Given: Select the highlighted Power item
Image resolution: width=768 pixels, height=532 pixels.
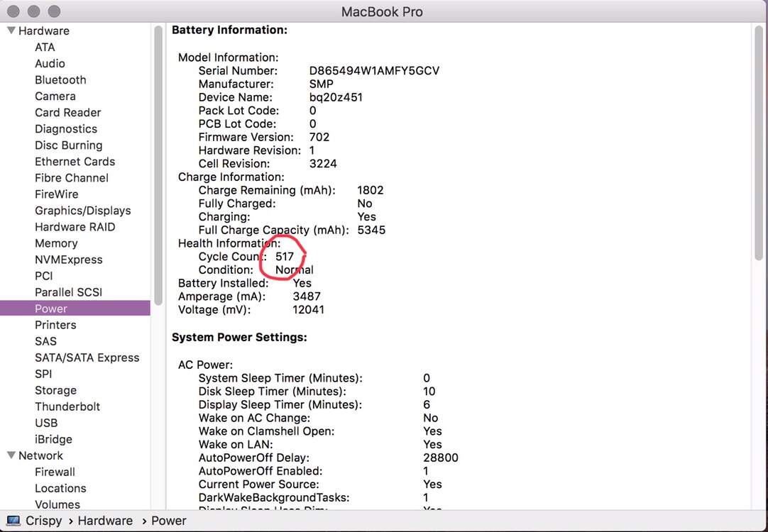Looking at the screenshot, I should [x=51, y=309].
